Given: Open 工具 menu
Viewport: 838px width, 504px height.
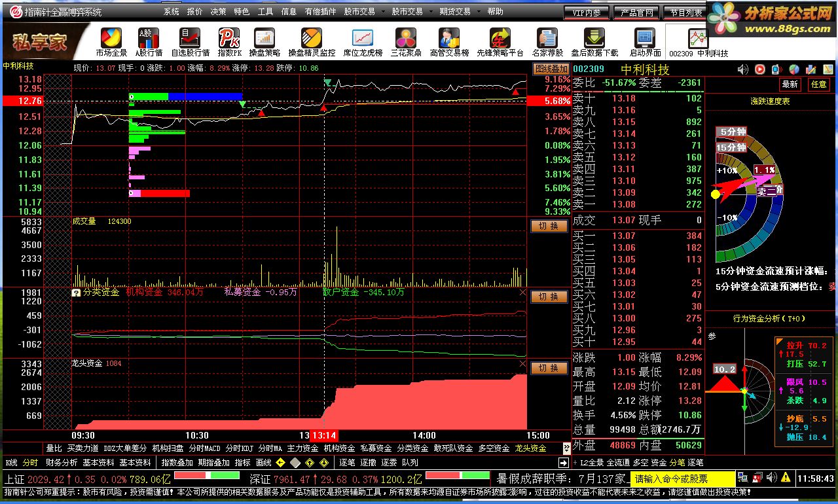Looking at the screenshot, I should click(266, 12).
